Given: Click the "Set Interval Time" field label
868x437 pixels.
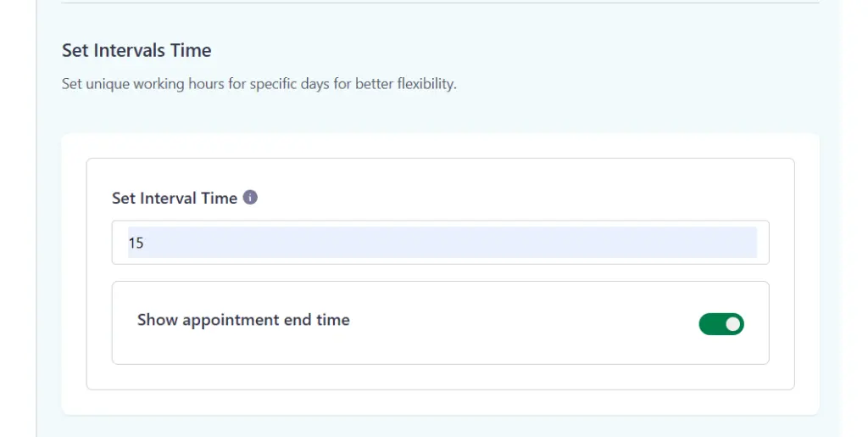Looking at the screenshot, I should coord(175,199).
